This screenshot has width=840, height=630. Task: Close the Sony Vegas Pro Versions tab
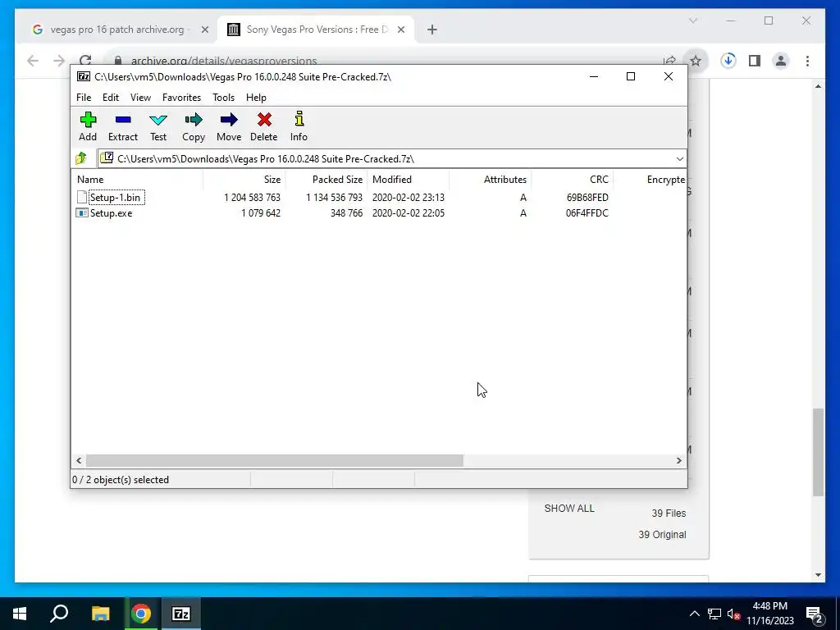click(x=400, y=30)
